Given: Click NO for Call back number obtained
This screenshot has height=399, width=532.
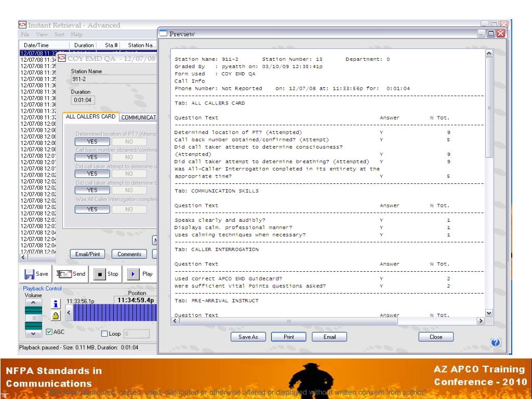Looking at the screenshot, I should (129, 157).
